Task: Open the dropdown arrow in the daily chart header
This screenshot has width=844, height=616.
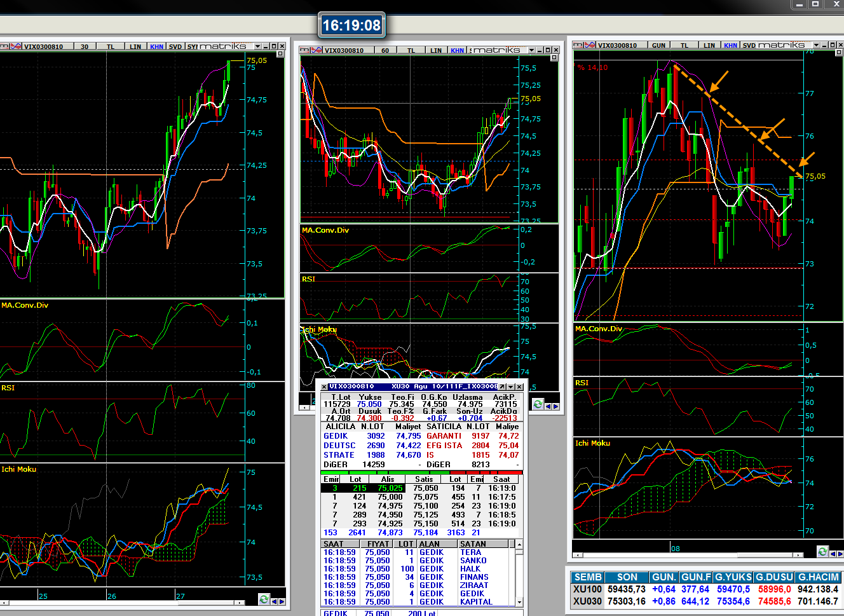Action: click(x=815, y=45)
